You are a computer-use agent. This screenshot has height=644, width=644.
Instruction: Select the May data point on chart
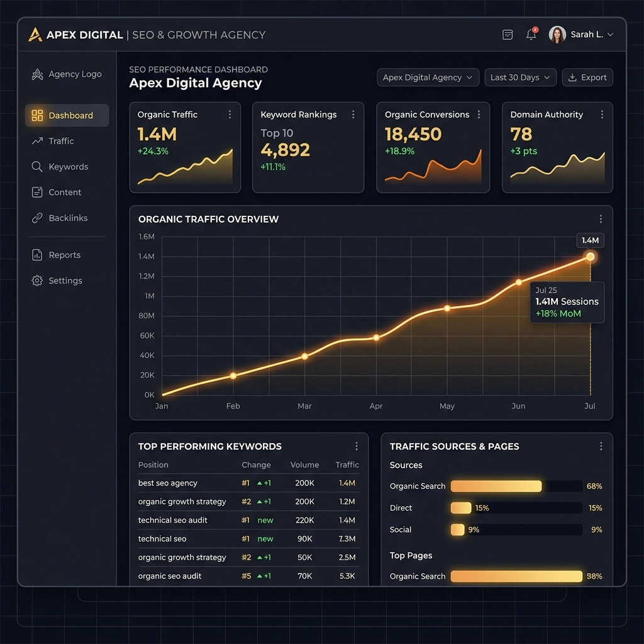point(447,308)
